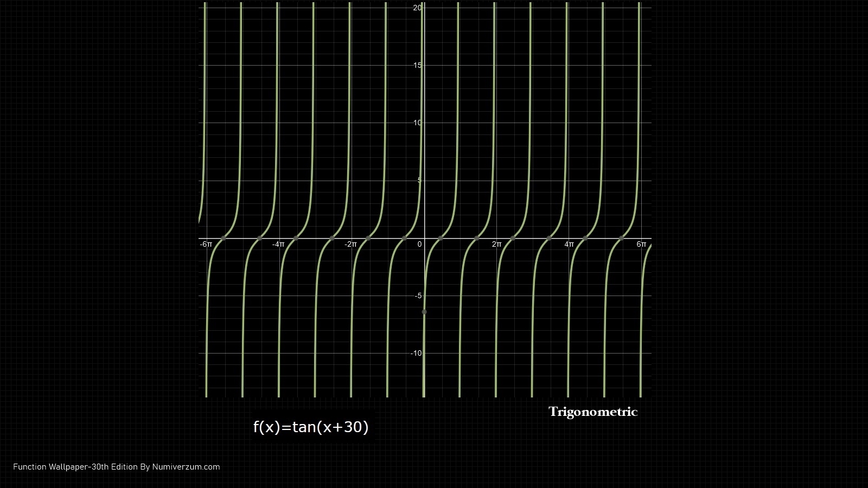
Task: Select the x-intercept dot just right of -6π
Action: point(223,239)
